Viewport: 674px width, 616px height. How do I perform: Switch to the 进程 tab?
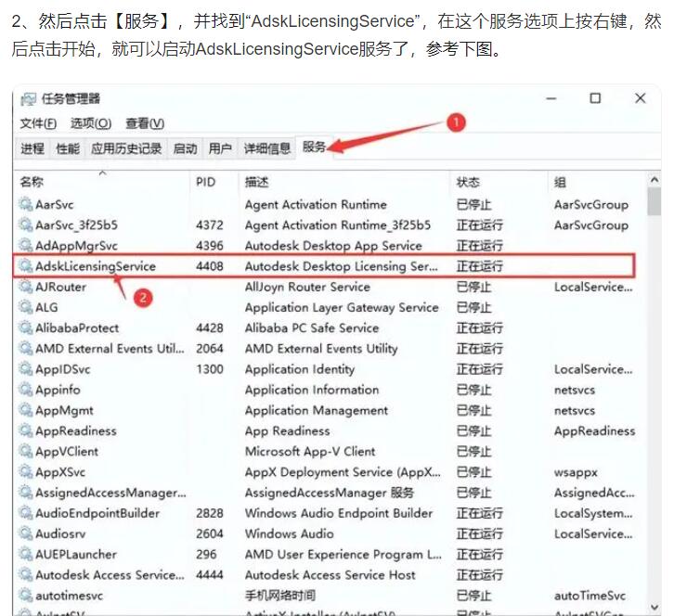pos(32,148)
